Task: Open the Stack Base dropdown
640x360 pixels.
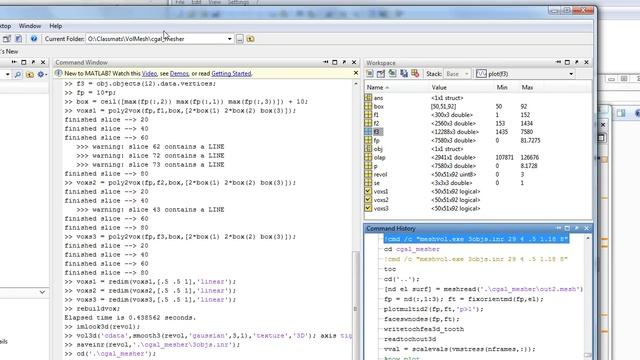Action: coord(457,74)
